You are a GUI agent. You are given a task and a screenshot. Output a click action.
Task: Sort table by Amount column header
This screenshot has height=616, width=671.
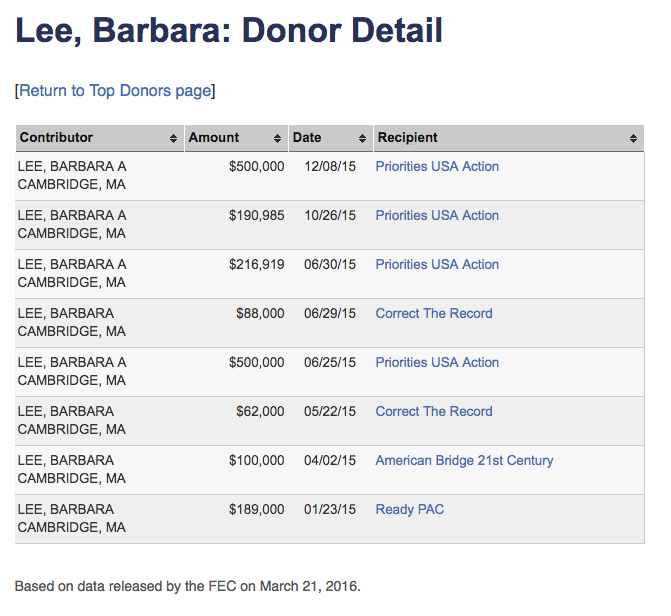pyautogui.click(x=214, y=138)
